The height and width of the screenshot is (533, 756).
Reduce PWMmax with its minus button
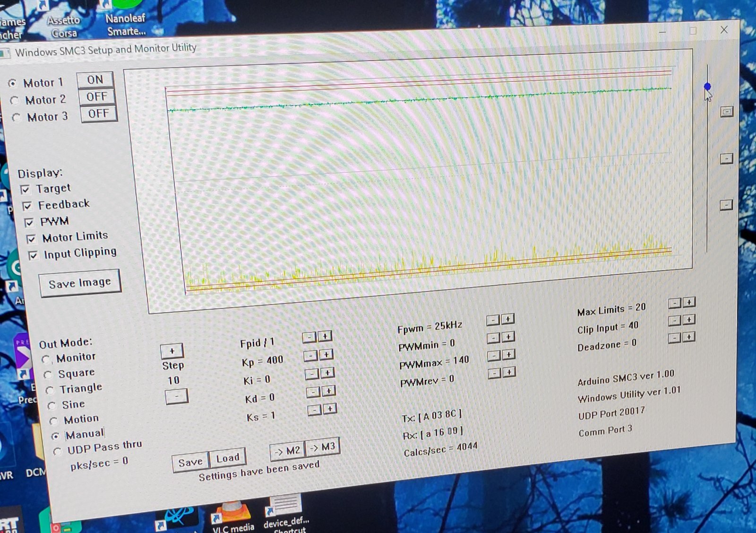pos(494,355)
